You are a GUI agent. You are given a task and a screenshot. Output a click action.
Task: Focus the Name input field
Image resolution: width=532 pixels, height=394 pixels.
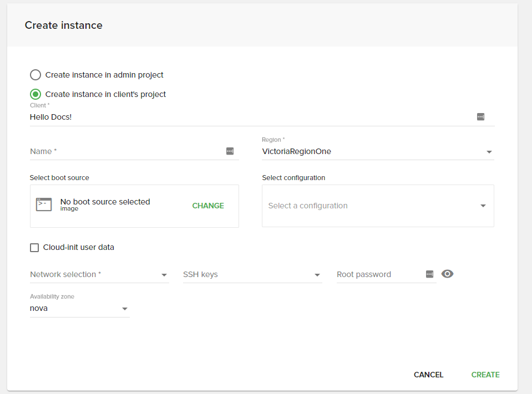point(125,151)
